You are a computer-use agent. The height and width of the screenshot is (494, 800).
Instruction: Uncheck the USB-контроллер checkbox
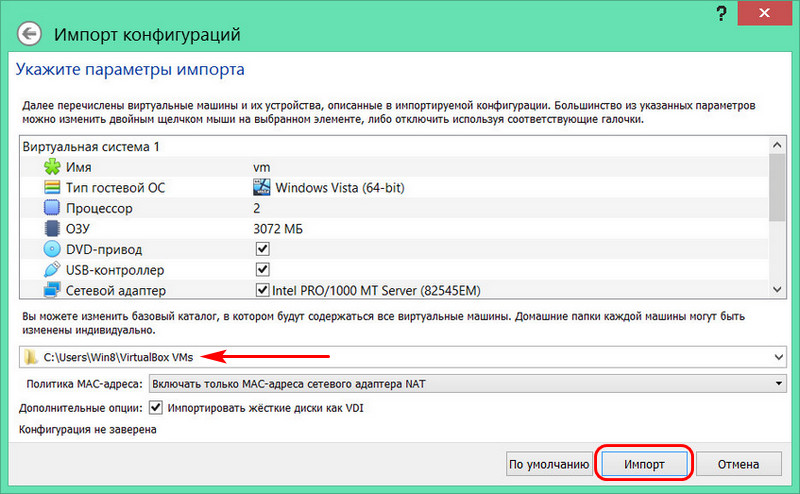tap(262, 269)
